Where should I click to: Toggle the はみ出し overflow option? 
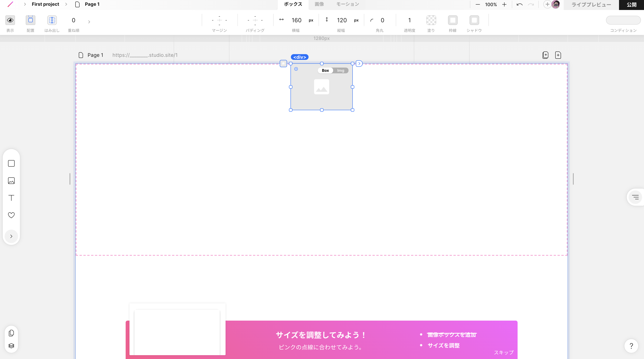[x=52, y=20]
